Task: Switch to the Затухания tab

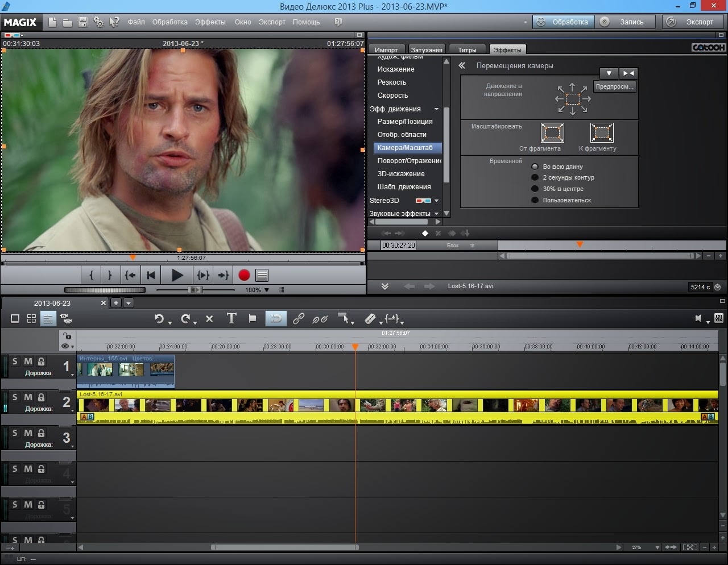Action: (427, 49)
